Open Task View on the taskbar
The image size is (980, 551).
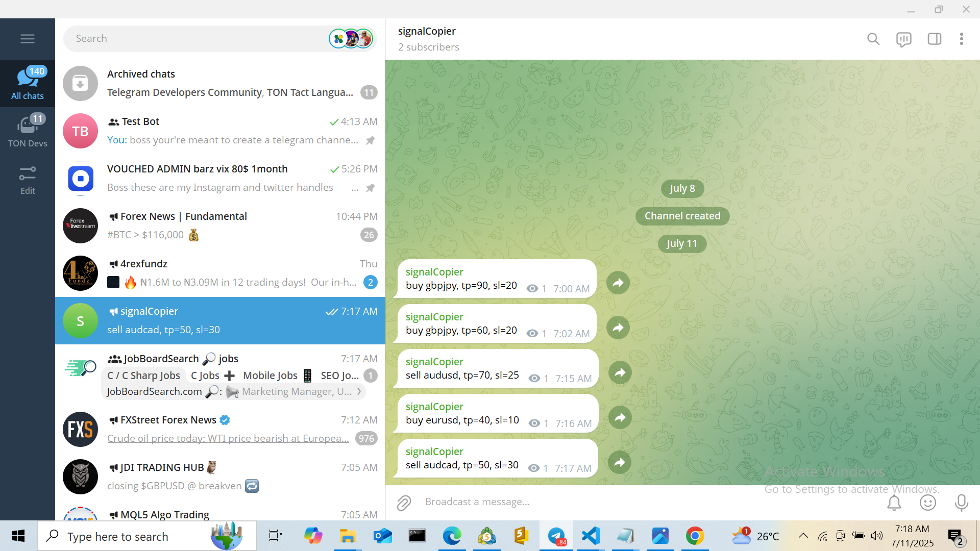coord(275,536)
